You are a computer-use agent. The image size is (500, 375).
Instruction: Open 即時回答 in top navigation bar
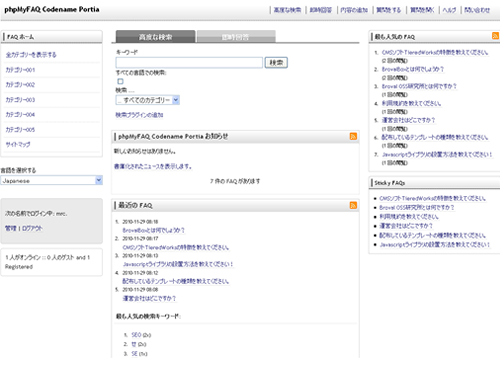[x=321, y=10]
